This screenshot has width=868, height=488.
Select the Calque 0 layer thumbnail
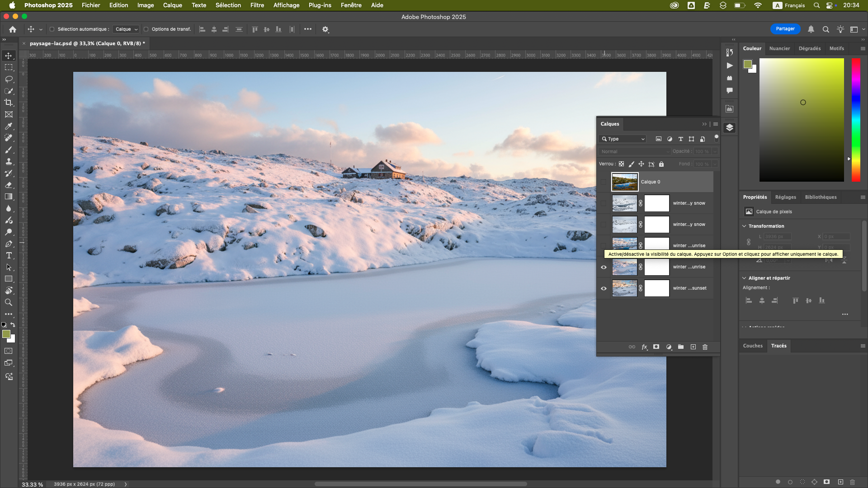(x=625, y=182)
